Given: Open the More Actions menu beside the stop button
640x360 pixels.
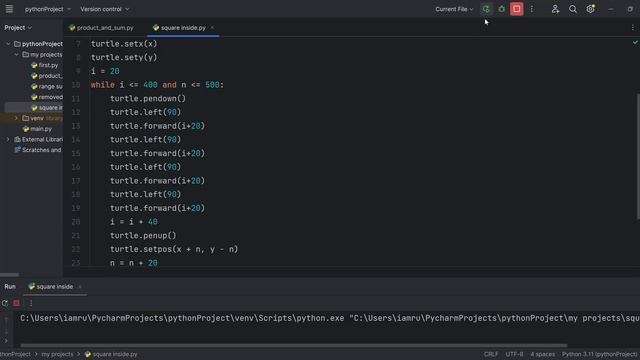Looking at the screenshot, I should (x=531, y=9).
